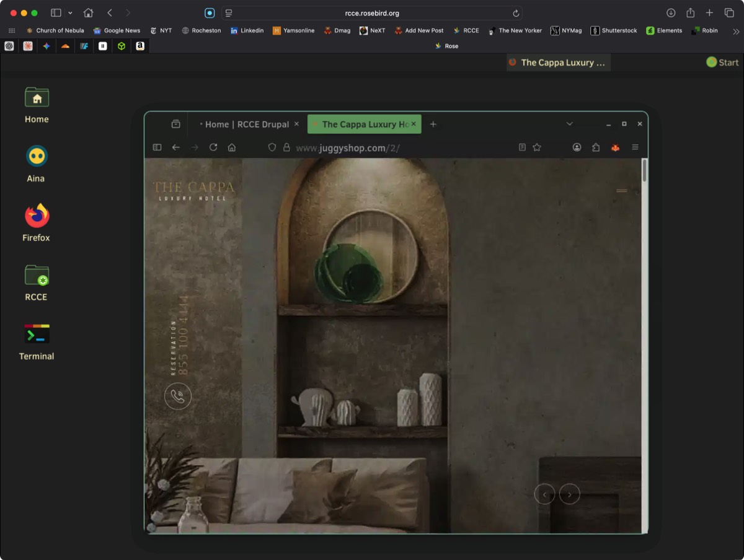Open Firefox extensions puzzle icon

(x=596, y=147)
